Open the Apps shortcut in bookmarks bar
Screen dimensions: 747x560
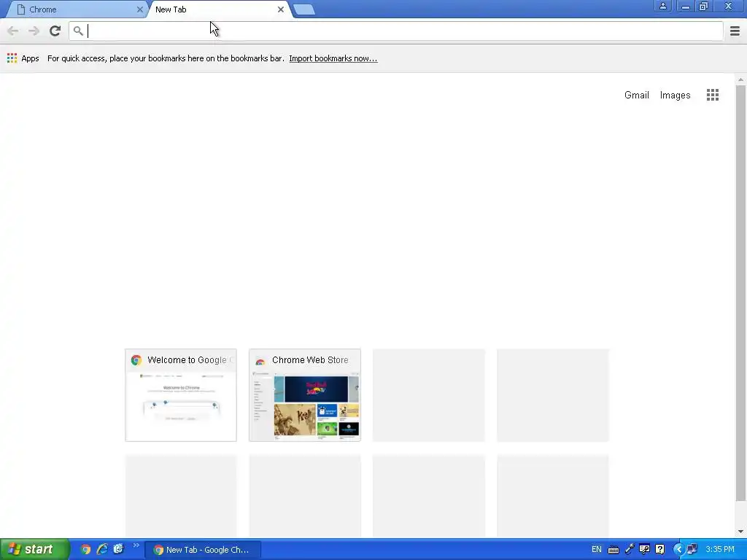(x=23, y=58)
